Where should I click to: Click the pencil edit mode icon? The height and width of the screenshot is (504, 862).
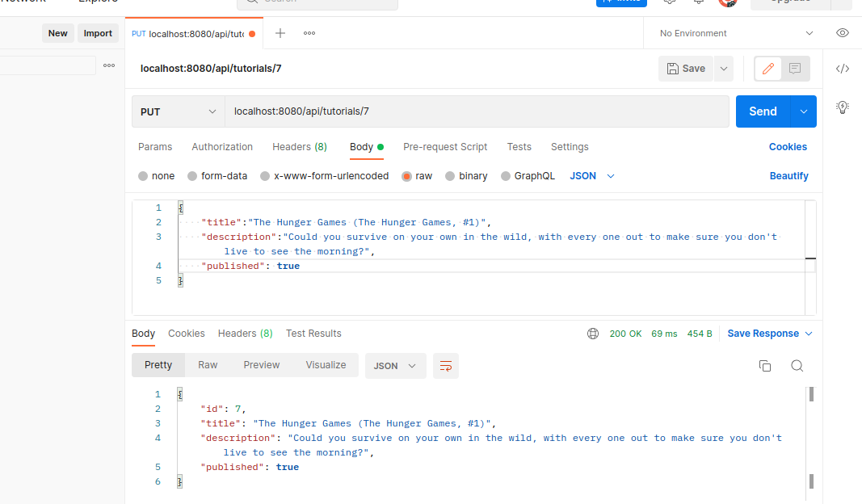pos(768,69)
